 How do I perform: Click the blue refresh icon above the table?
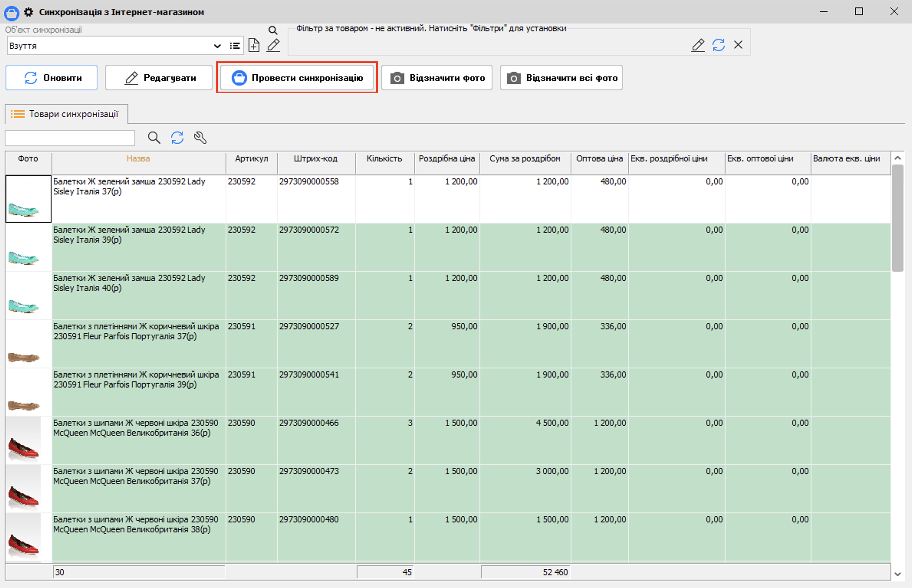[177, 138]
